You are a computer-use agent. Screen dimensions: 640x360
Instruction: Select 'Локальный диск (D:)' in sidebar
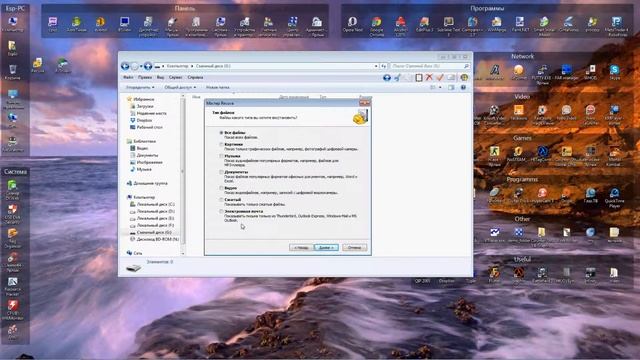[x=152, y=211]
